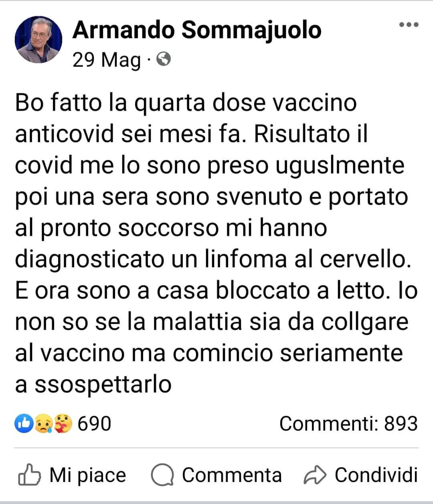433x504 pixels.
Task: Click the 29 Mag post date
Action: click(x=107, y=60)
